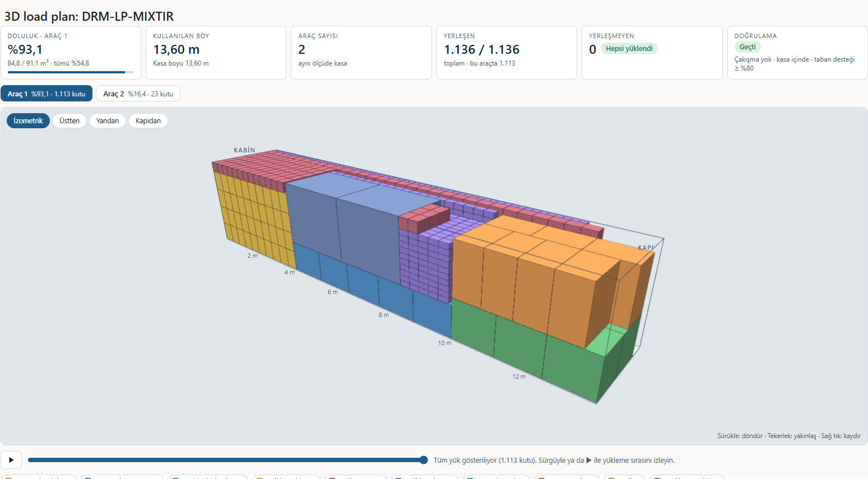Image resolution: width=868 pixels, height=479 pixels.
Task: Click the Tüm yük gösteriliyor status text
Action: (554, 460)
